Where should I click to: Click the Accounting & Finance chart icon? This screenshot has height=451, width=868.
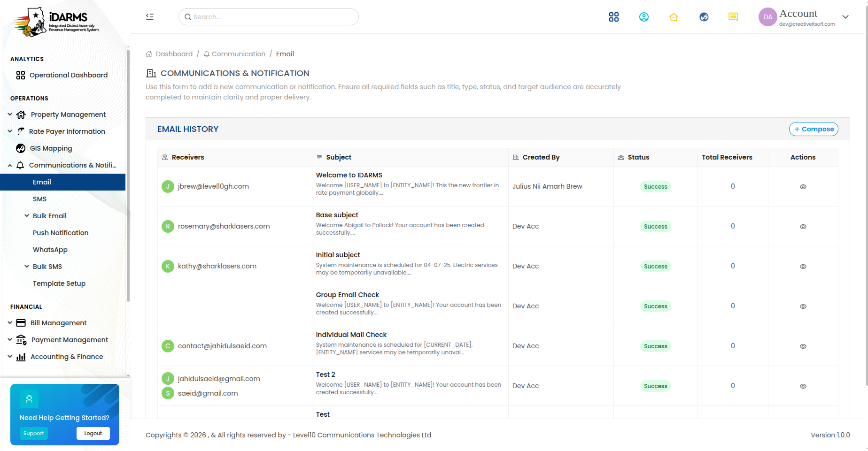21,357
